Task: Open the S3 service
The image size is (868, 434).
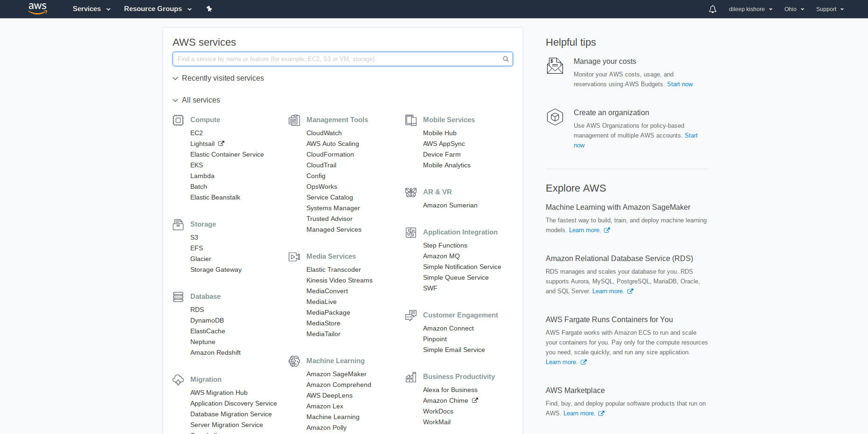Action: coord(194,238)
